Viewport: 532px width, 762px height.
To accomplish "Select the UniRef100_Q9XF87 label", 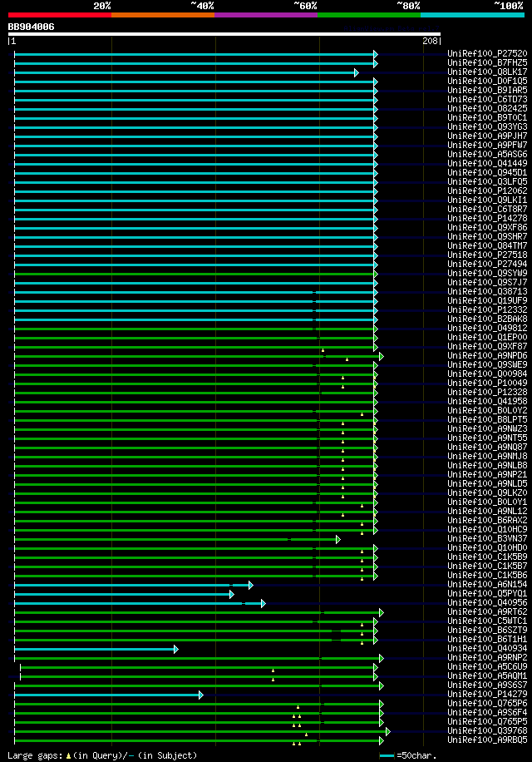I will click(x=487, y=347).
